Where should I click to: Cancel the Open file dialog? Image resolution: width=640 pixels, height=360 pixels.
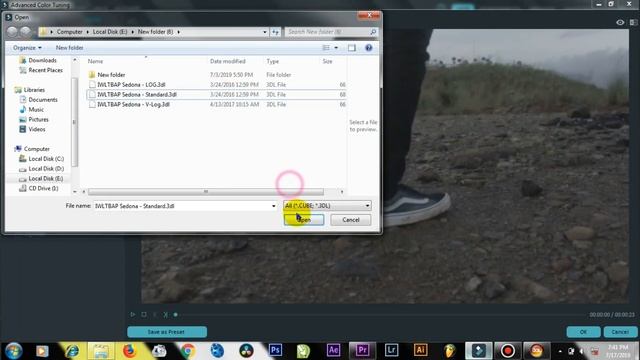[x=351, y=220]
